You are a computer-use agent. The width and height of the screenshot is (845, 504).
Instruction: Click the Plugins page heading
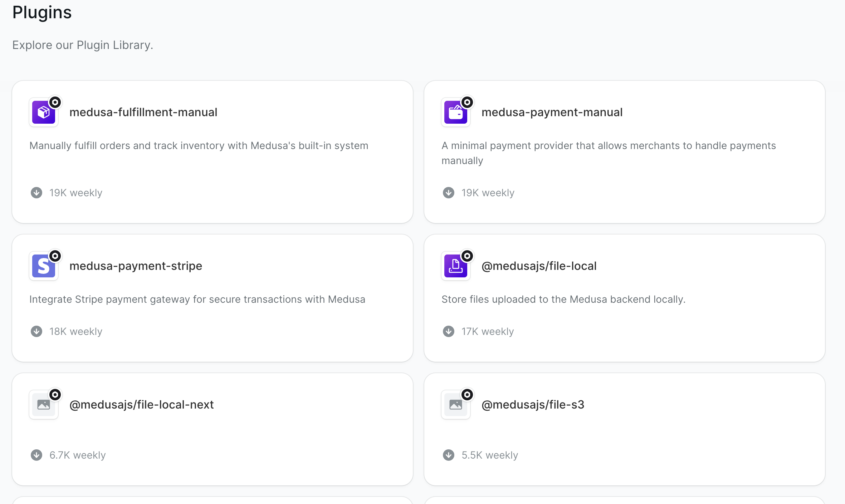click(x=42, y=13)
